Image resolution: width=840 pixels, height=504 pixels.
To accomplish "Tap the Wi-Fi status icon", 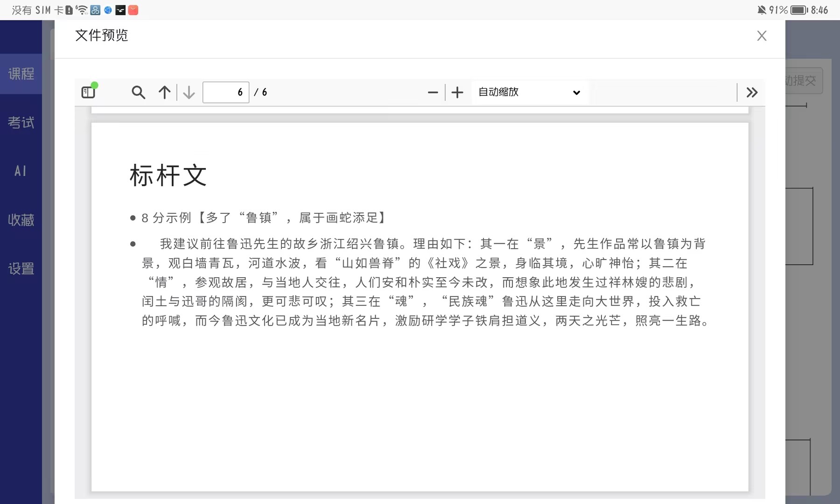I will click(81, 10).
